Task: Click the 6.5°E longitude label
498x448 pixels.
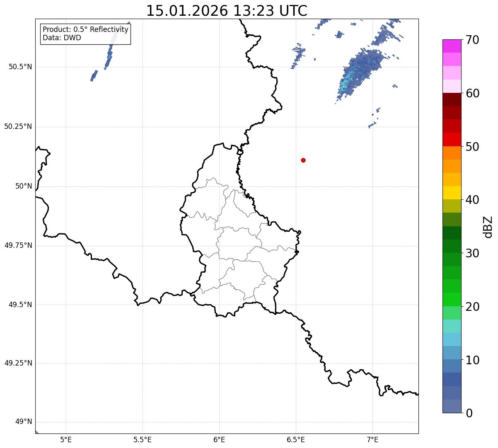Action: 296,439
